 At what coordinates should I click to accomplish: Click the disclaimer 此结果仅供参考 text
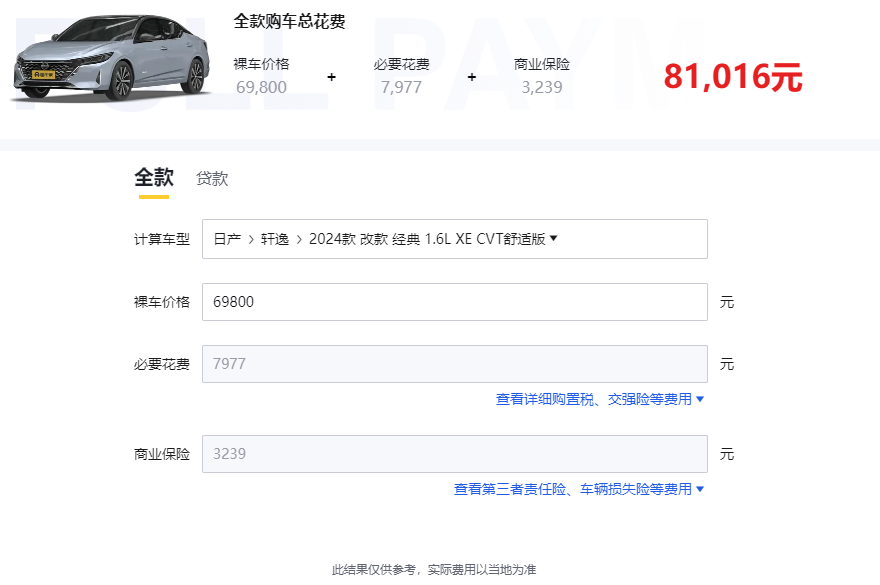coord(434,570)
